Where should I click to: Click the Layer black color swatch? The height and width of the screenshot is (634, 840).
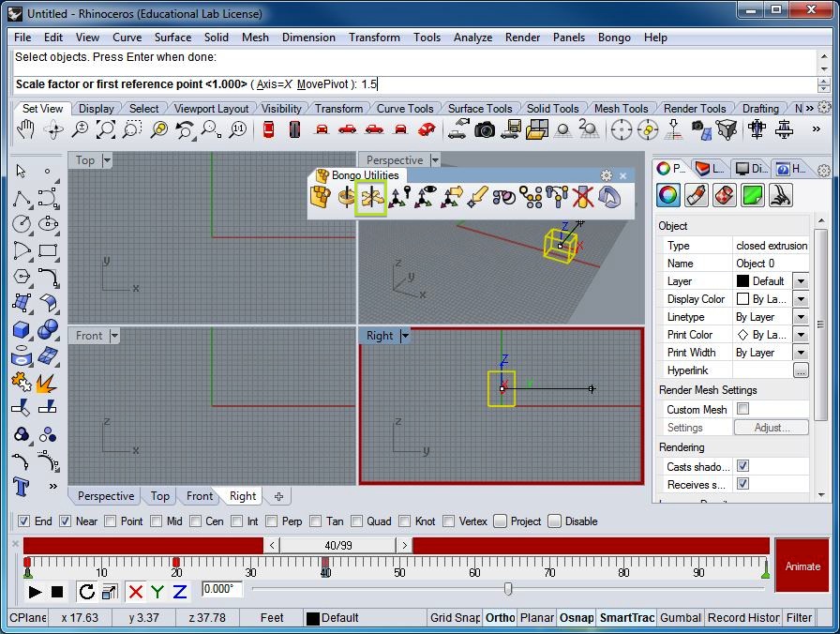tap(743, 281)
